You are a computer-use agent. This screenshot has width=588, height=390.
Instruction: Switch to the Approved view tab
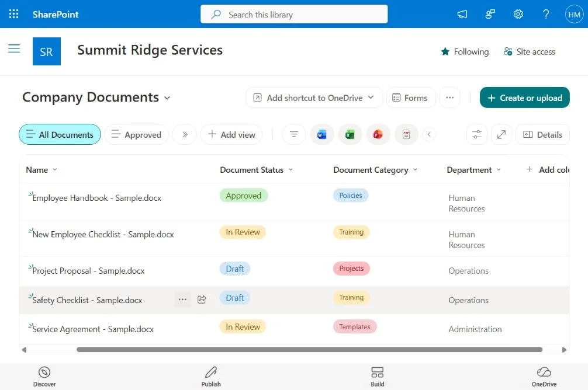click(137, 134)
